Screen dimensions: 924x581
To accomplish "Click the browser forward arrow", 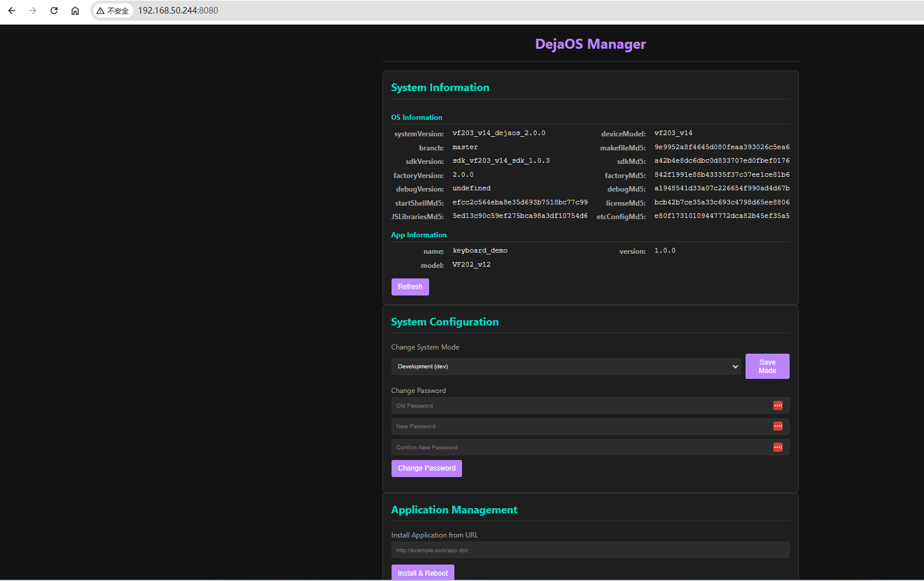I will point(33,11).
